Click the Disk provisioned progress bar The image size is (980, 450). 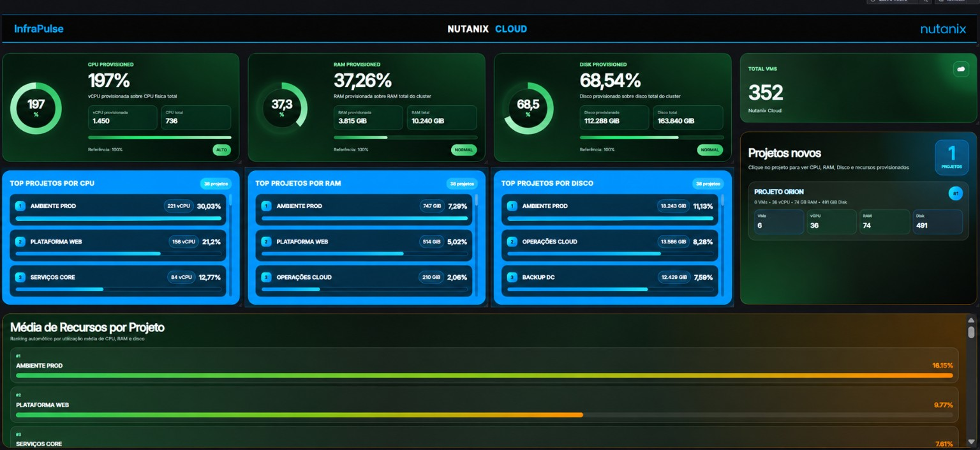click(651, 137)
